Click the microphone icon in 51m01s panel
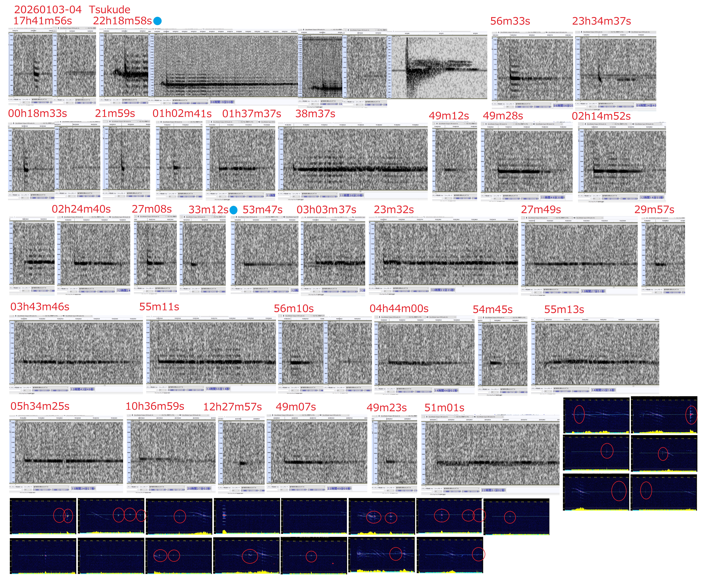This screenshot has height=588, width=709. [x=427, y=417]
